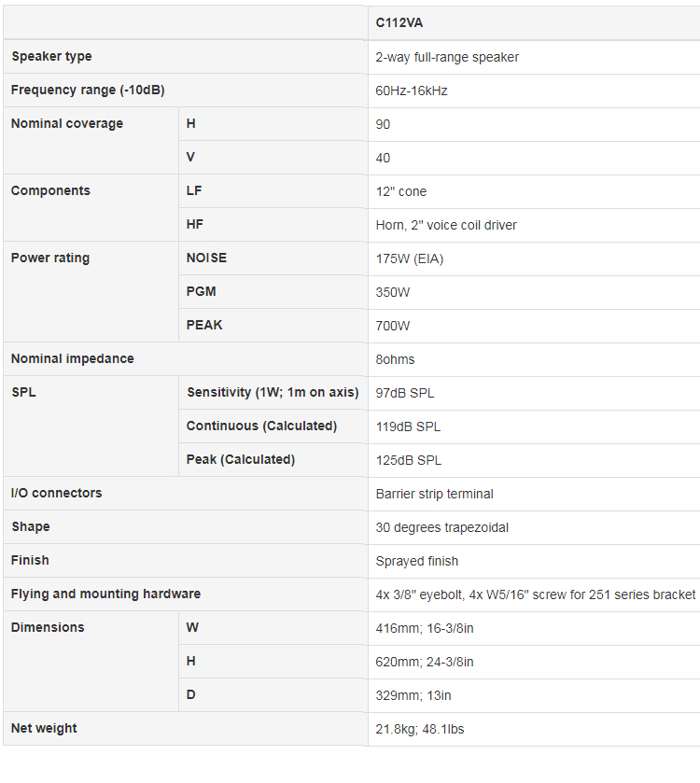Image resolution: width=700 pixels, height=783 pixels.
Task: Select the 30 degrees trapezoidal text
Action: coord(441,527)
